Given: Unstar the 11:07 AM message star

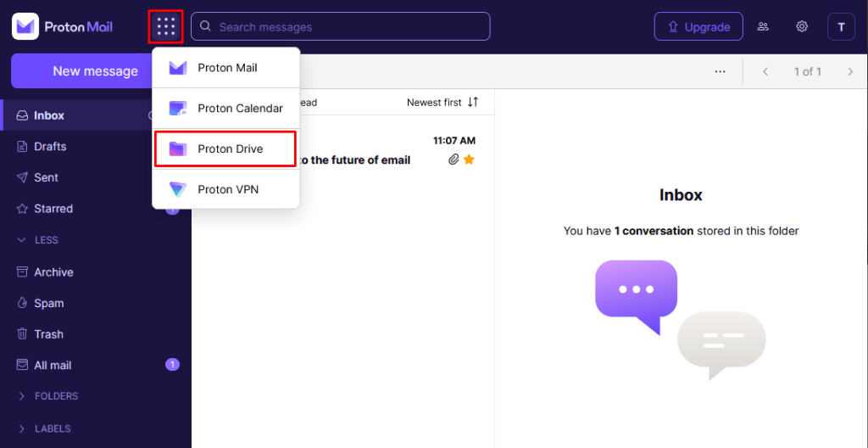Looking at the screenshot, I should click(x=469, y=160).
